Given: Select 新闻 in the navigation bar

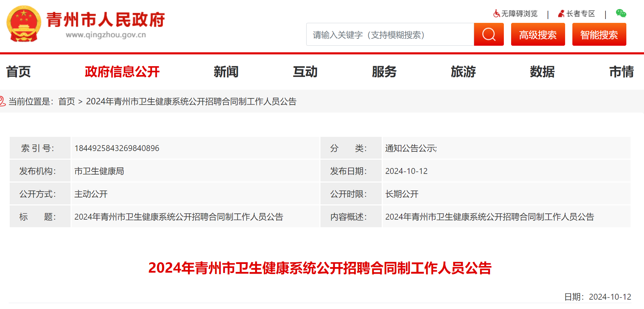Looking at the screenshot, I should [x=226, y=72].
